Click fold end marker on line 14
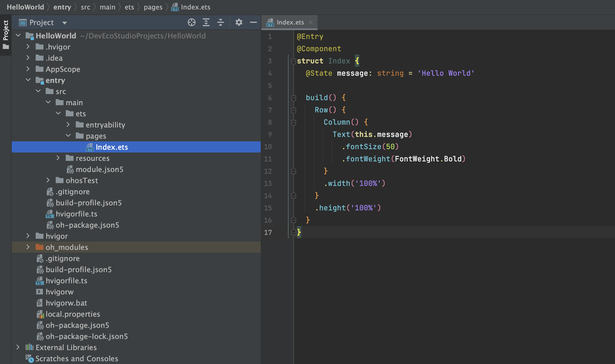Viewport: 615px width, 364px height. (293, 195)
